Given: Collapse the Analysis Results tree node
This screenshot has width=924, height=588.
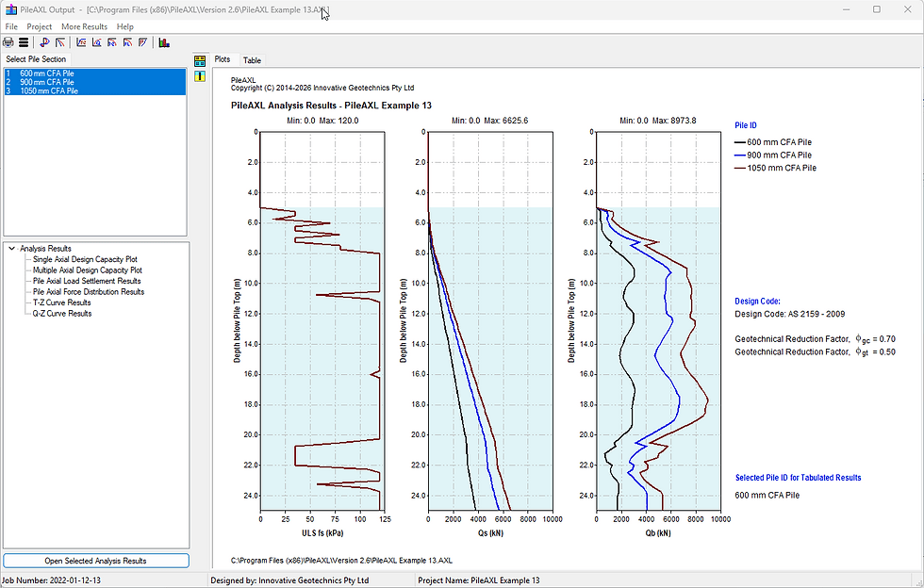Looking at the screenshot, I should 11,249.
